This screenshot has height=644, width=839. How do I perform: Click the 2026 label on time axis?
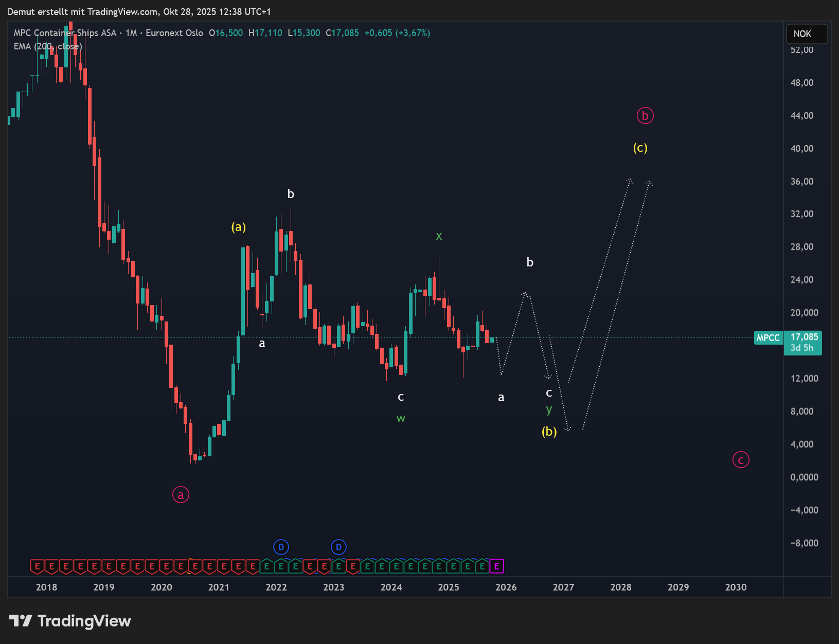click(x=506, y=587)
